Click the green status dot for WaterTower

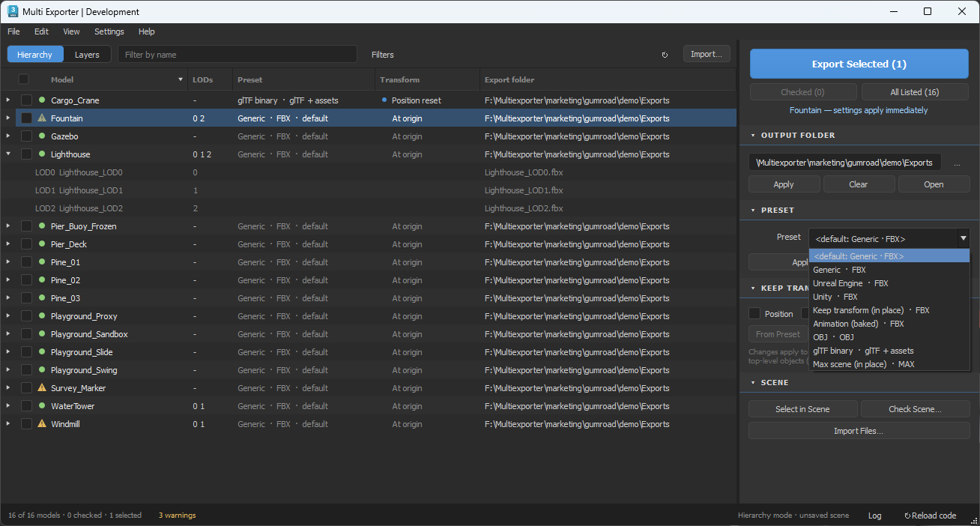(42, 406)
